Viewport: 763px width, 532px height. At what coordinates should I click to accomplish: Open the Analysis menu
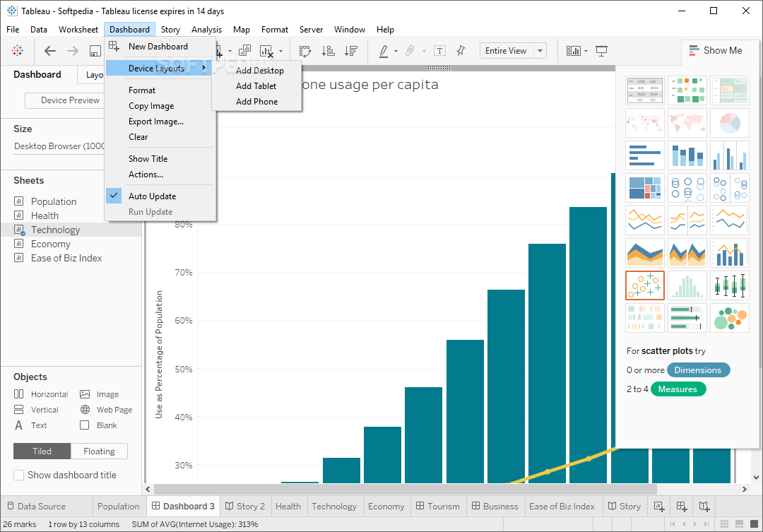point(206,30)
